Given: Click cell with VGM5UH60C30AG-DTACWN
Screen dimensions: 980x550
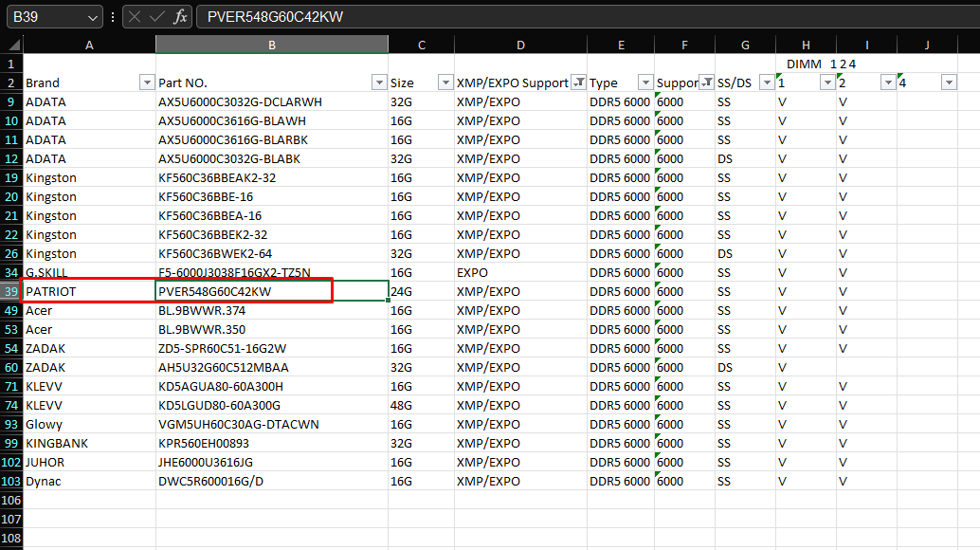Looking at the screenshot, I should click(x=272, y=425).
